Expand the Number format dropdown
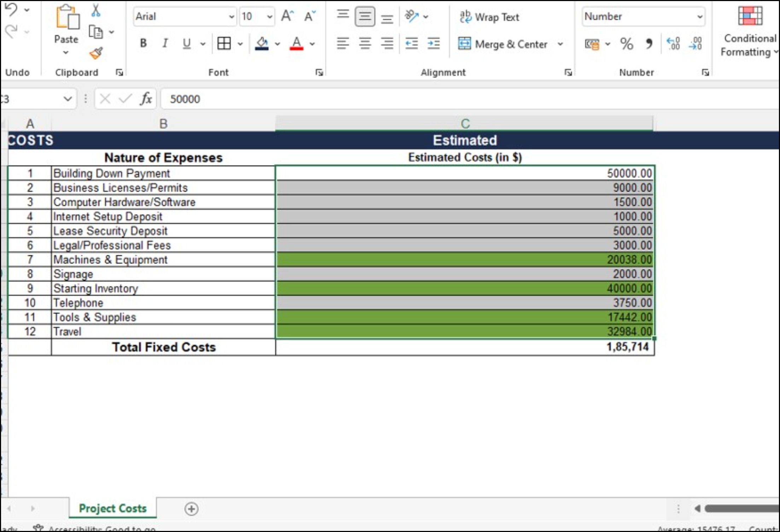The image size is (780, 532). [x=699, y=17]
